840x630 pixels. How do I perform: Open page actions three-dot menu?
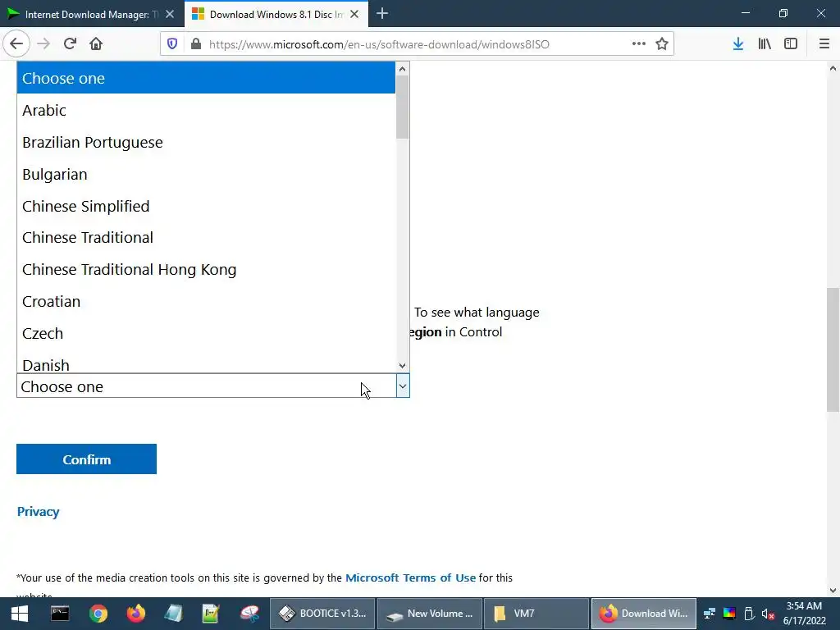tap(638, 44)
